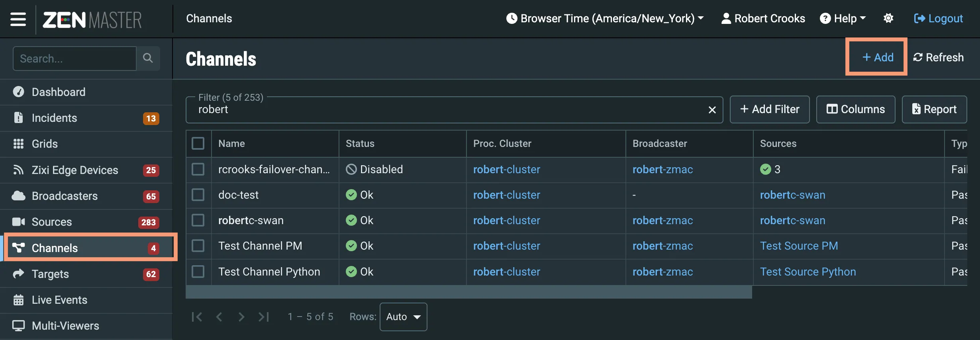Image resolution: width=980 pixels, height=340 pixels.
Task: Clear the robert filter text
Action: pyautogui.click(x=712, y=110)
